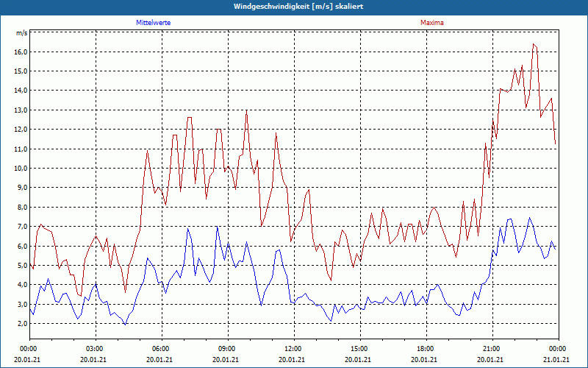Select the 4,0 y-axis label
Viewport: 588px width, 368px height.
click(23, 285)
